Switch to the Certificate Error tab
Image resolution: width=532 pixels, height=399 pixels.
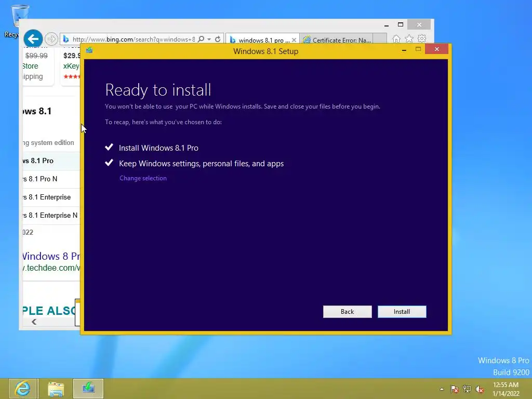click(x=337, y=40)
